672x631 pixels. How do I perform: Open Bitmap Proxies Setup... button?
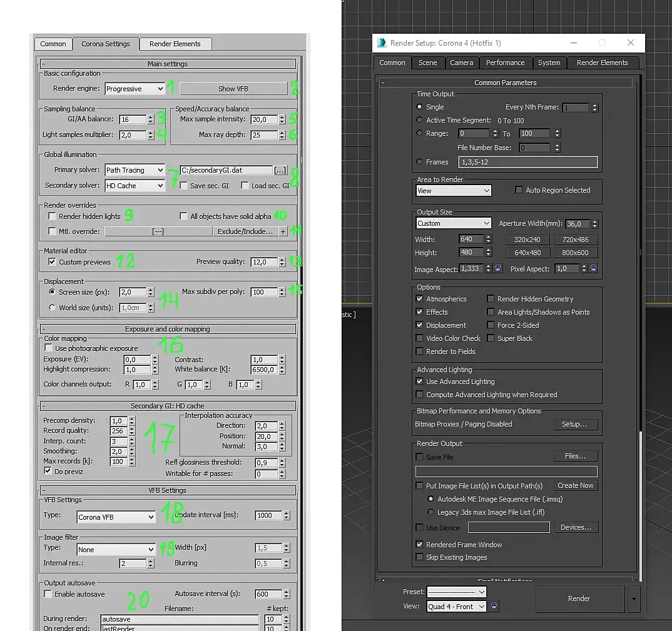[574, 424]
